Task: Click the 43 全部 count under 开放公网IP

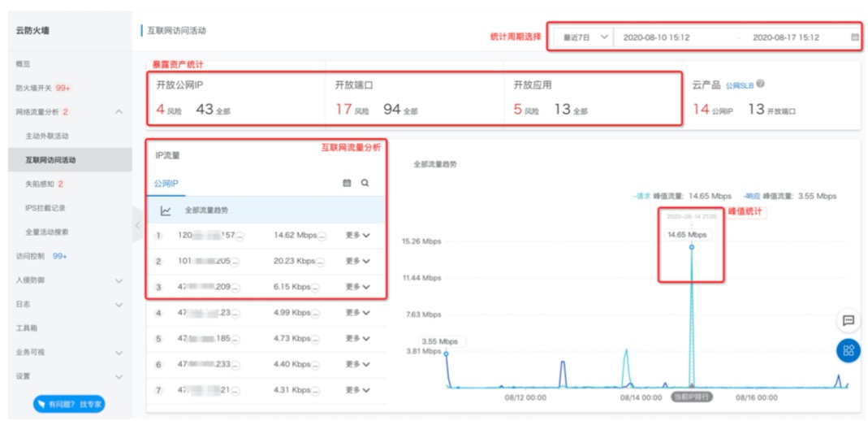Action: pos(213,110)
